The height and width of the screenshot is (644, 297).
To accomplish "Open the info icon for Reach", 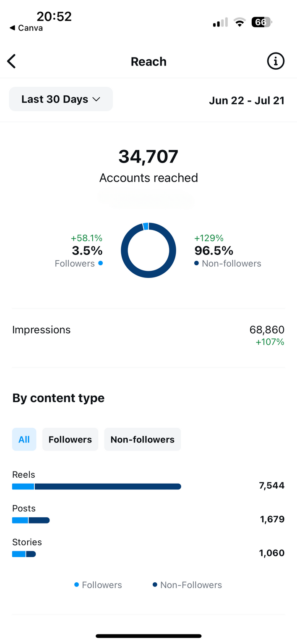I will pos(276,61).
